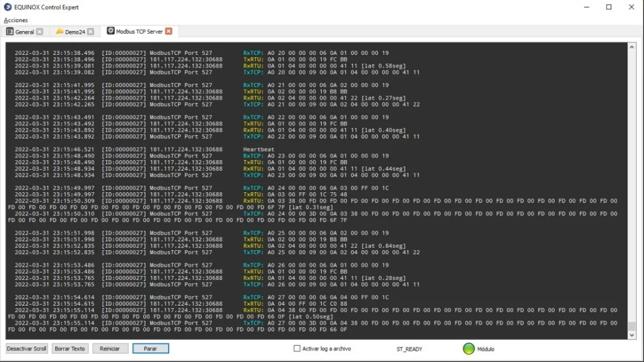Click RxTCP line at 23:15:49.997
644x362 pixels.
(202, 188)
